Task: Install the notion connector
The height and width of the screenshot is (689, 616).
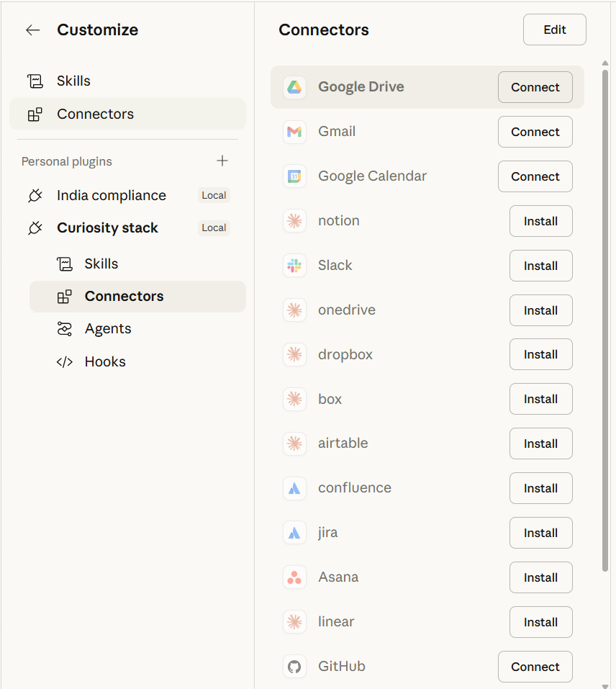Action: (x=541, y=221)
